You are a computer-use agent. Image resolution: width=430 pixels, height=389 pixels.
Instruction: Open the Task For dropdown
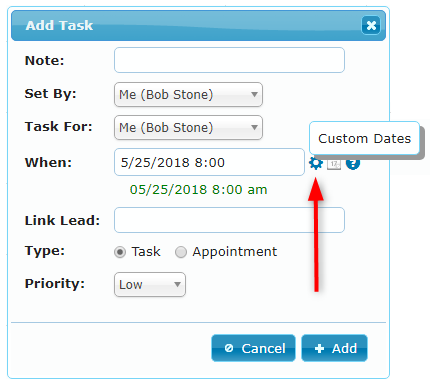(188, 128)
